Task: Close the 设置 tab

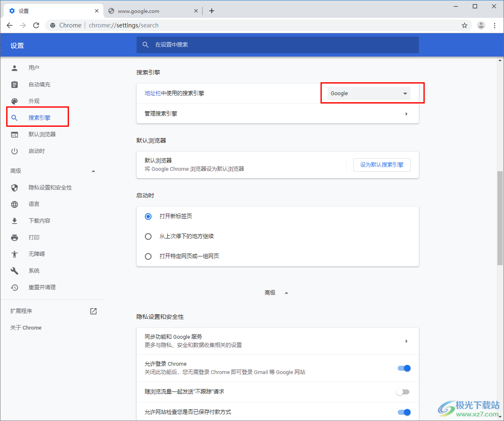Action: 96,11
